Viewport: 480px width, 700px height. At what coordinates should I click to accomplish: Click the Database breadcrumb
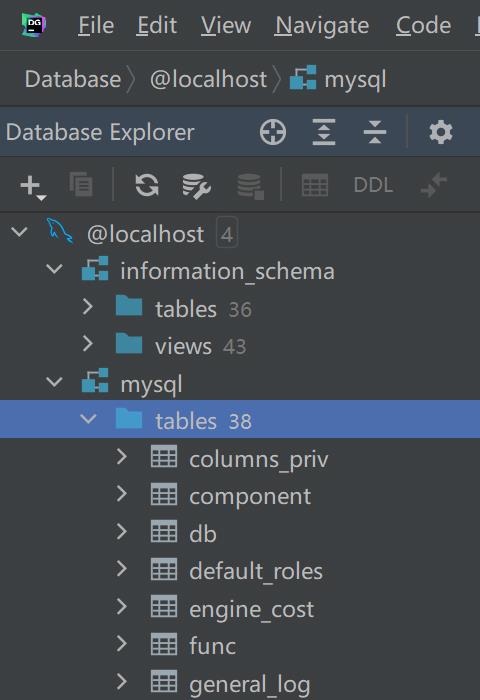click(x=73, y=79)
